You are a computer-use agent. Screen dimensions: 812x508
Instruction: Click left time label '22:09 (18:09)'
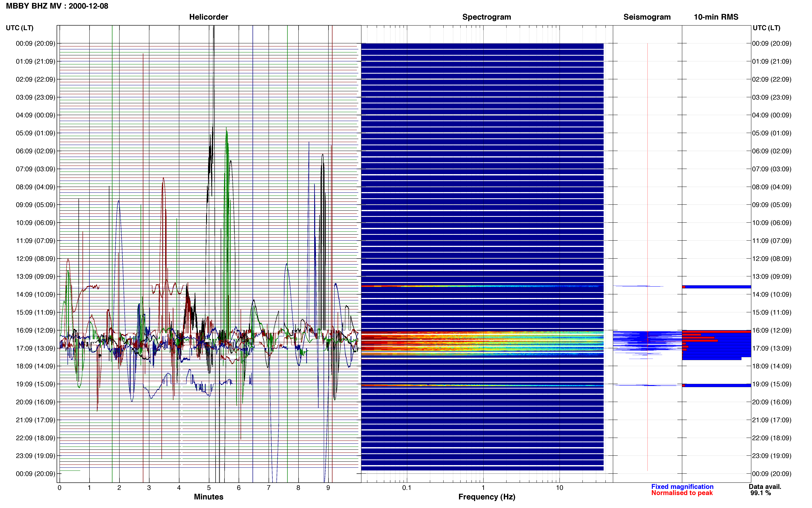tap(36, 438)
